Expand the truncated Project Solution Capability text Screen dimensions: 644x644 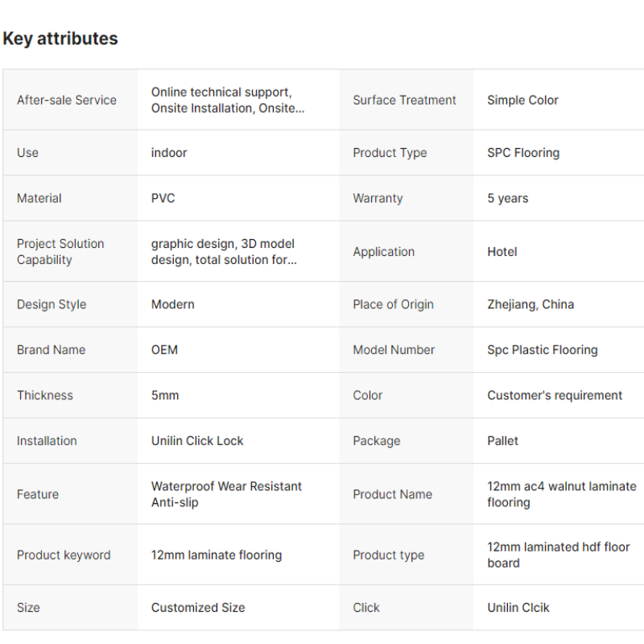[x=224, y=252]
